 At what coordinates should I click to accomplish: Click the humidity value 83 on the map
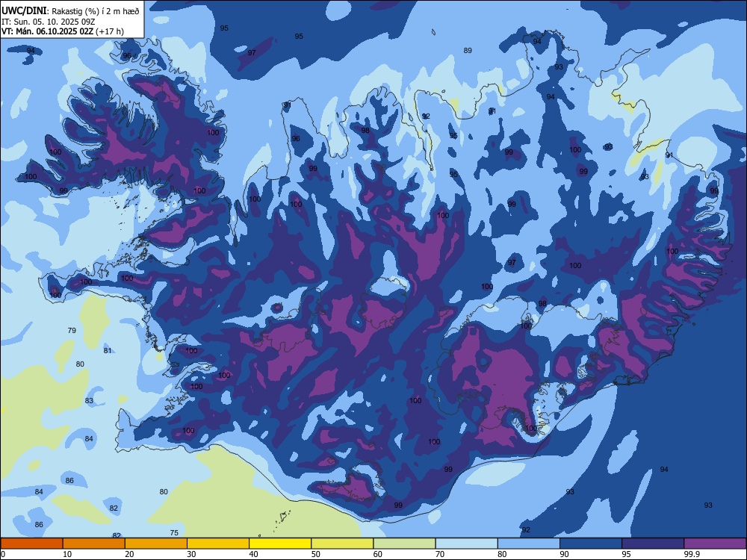coord(89,400)
